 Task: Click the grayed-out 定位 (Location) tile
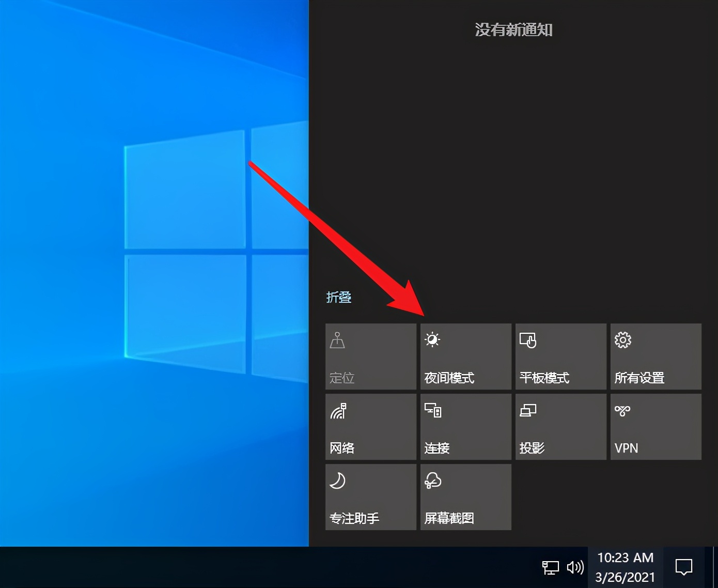pyautogui.click(x=370, y=357)
